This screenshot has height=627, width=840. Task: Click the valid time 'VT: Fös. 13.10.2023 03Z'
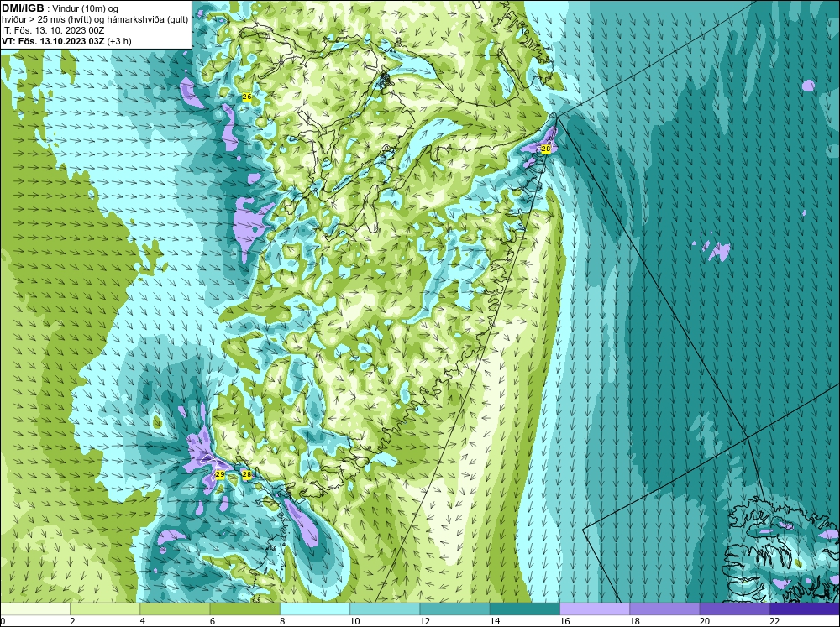pyautogui.click(x=54, y=40)
